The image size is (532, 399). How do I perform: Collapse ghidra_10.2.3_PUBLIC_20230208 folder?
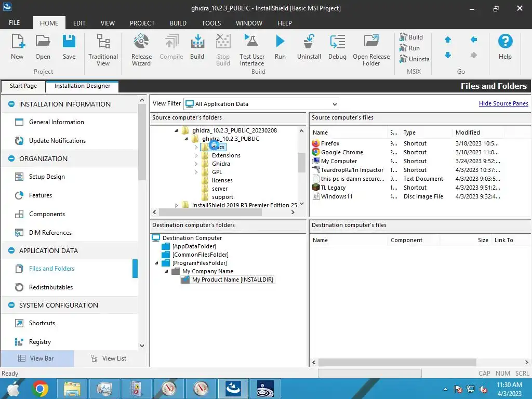176,130
